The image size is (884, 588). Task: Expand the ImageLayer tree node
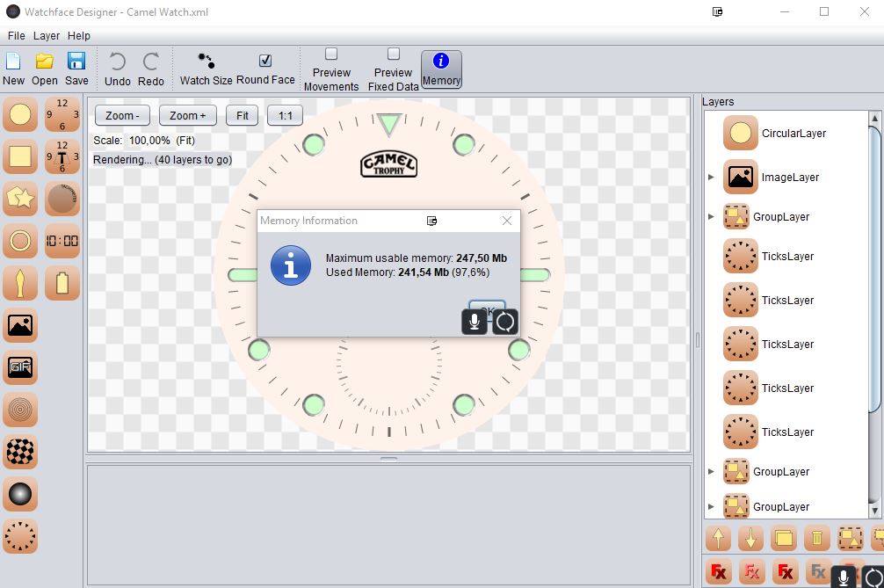click(711, 177)
